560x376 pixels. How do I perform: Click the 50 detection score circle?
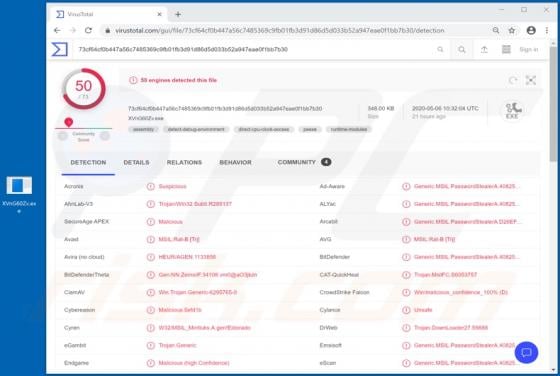coord(84,89)
